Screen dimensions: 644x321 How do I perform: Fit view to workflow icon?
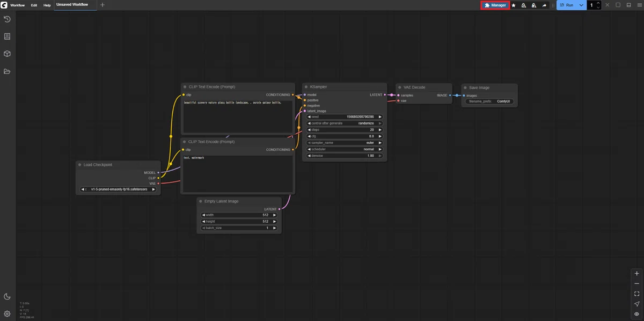[x=636, y=294]
